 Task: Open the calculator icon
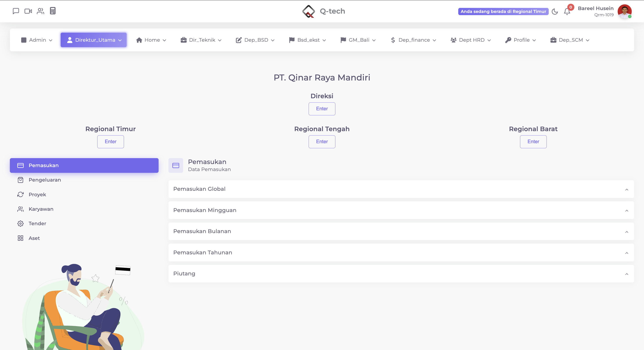coord(53,11)
